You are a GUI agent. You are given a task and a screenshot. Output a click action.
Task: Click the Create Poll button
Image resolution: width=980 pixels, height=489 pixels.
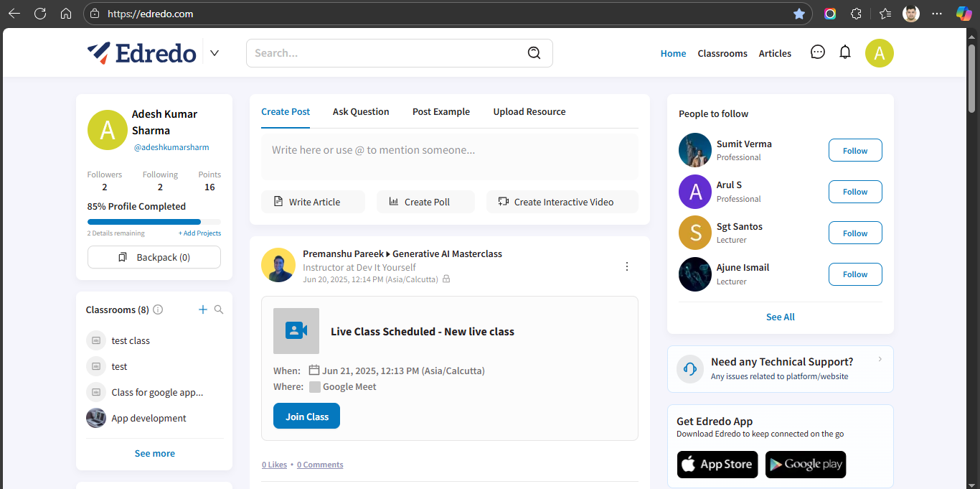coord(425,202)
